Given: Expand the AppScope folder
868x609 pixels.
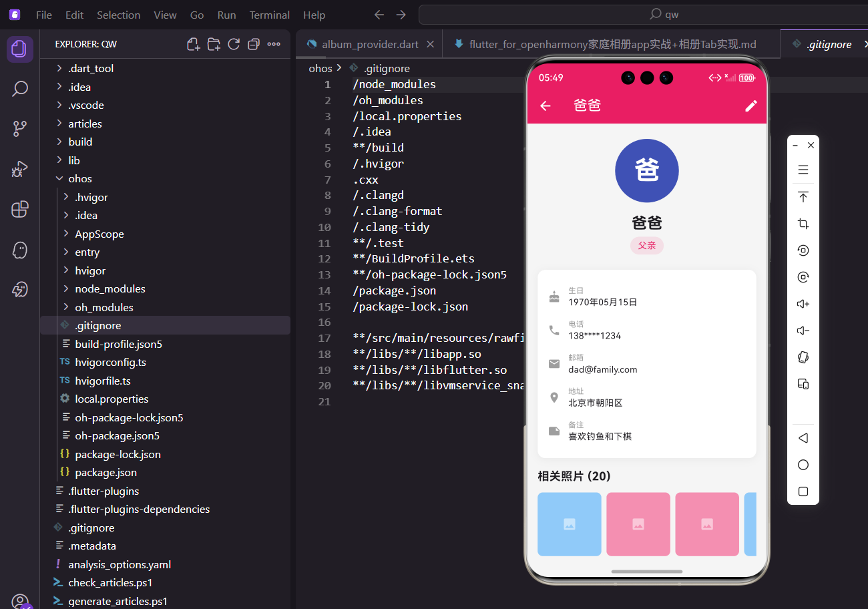Looking at the screenshot, I should [165, 234].
